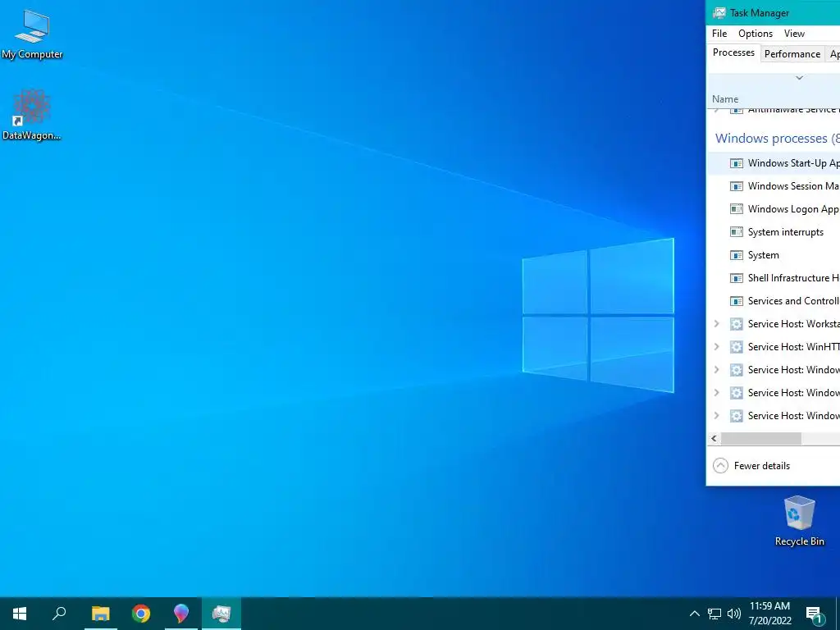Viewport: 840px width, 630px height.
Task: Open the Options menu in Task Manager
Action: (x=756, y=33)
